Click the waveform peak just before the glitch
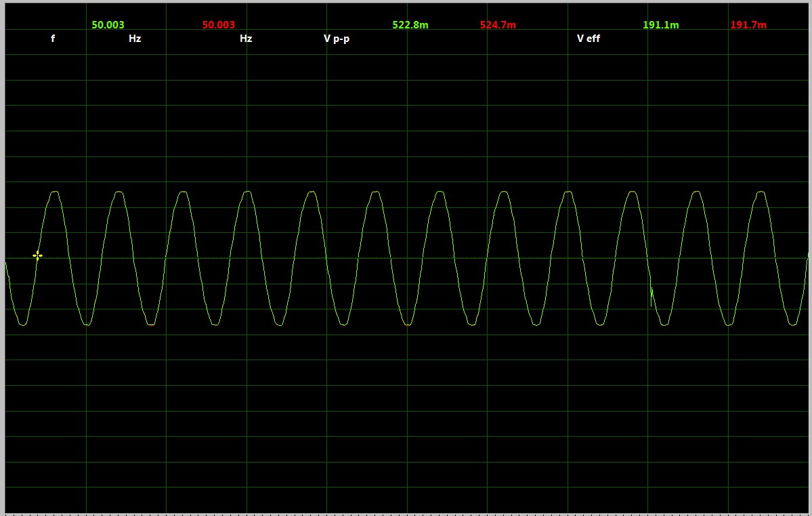This screenshot has width=812, height=516. pos(633,192)
